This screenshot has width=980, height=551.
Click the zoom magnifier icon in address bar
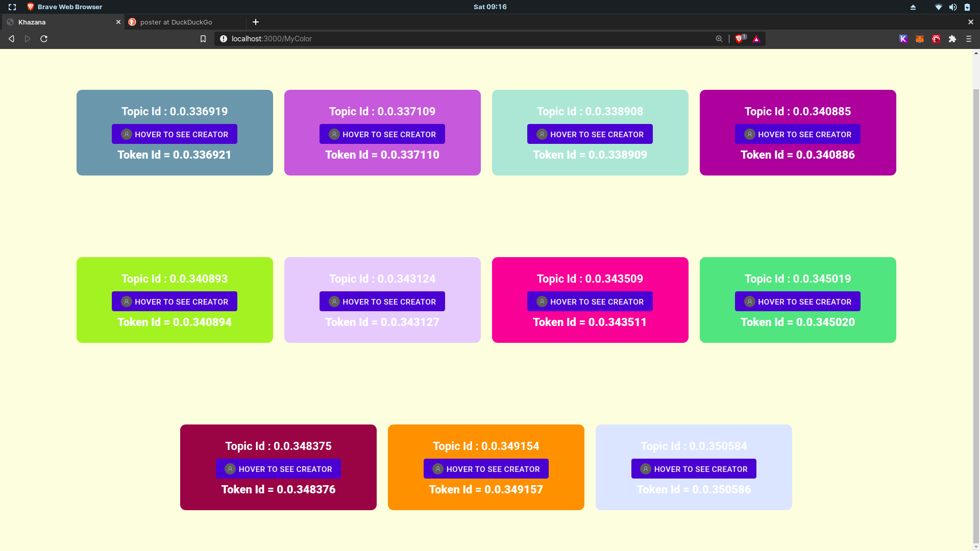point(719,39)
